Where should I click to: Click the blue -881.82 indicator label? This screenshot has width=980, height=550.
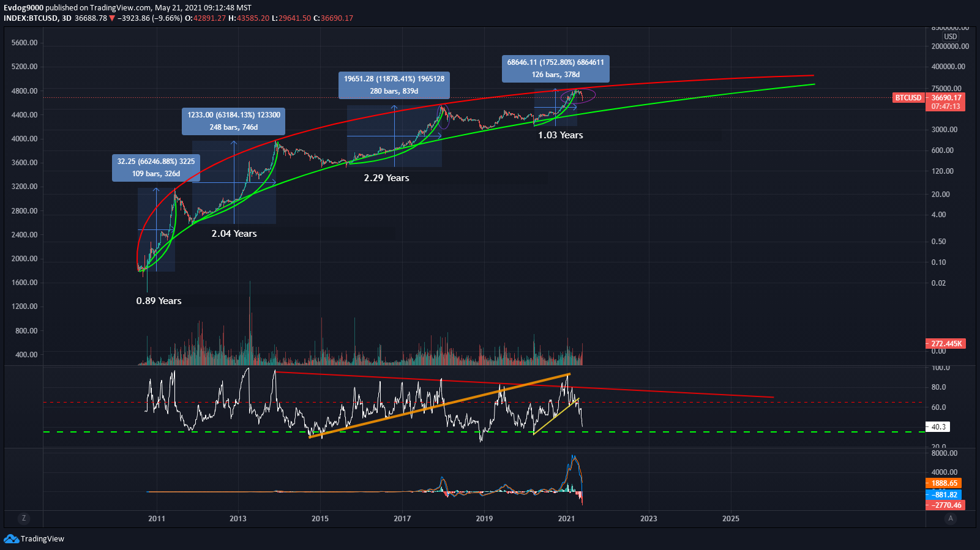pyautogui.click(x=944, y=495)
